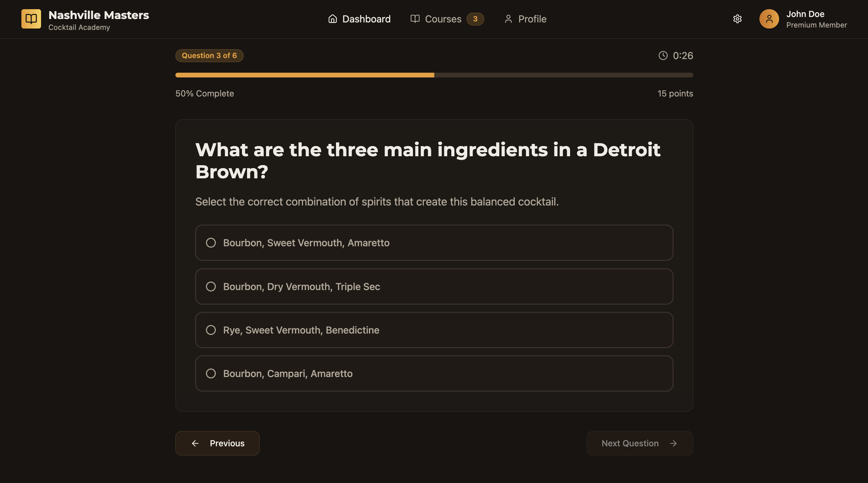Open the Dashboard nav item
Viewport: 868px width, 483px height.
point(359,19)
